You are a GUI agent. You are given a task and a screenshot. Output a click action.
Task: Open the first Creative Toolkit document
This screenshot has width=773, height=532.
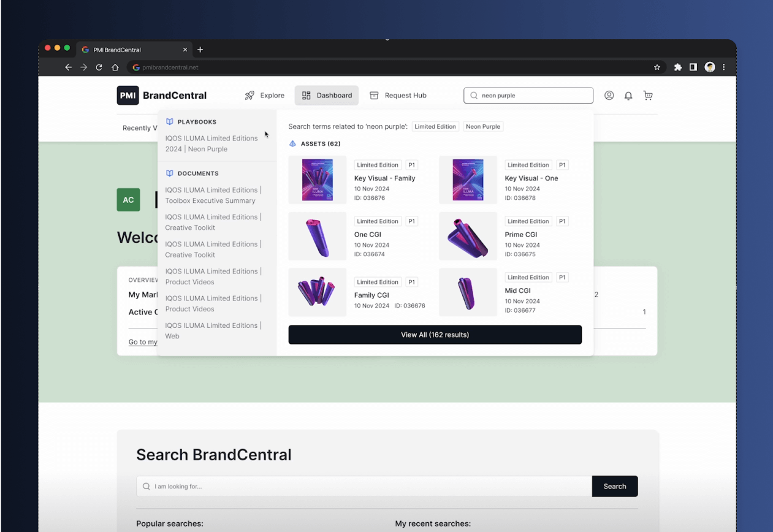pyautogui.click(x=213, y=222)
